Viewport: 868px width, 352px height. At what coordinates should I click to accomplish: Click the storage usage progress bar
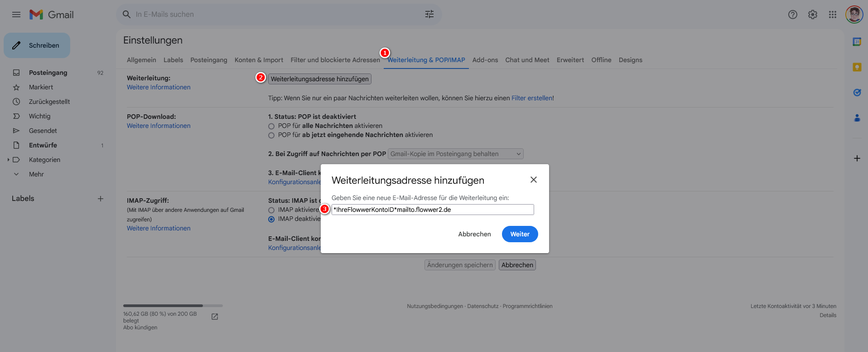173,306
